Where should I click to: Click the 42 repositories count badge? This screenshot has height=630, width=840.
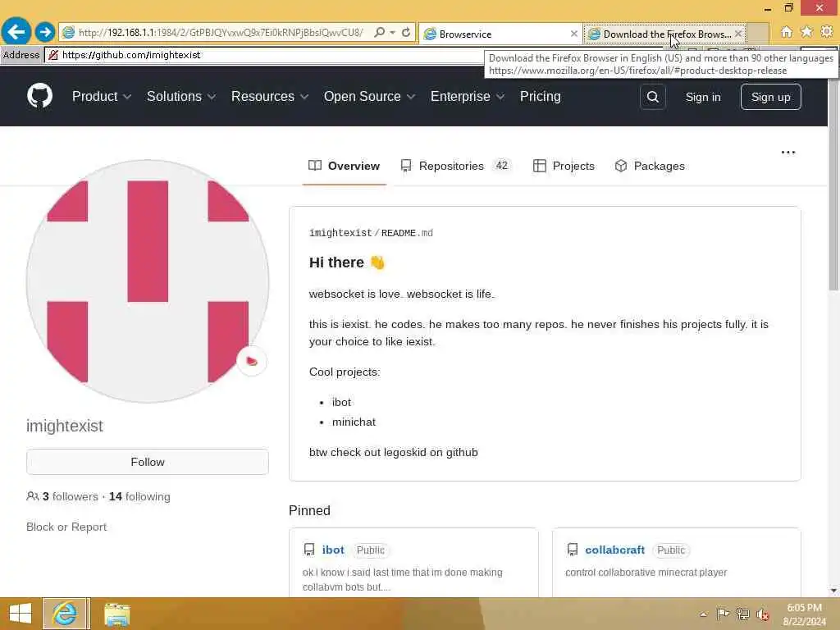click(x=501, y=166)
